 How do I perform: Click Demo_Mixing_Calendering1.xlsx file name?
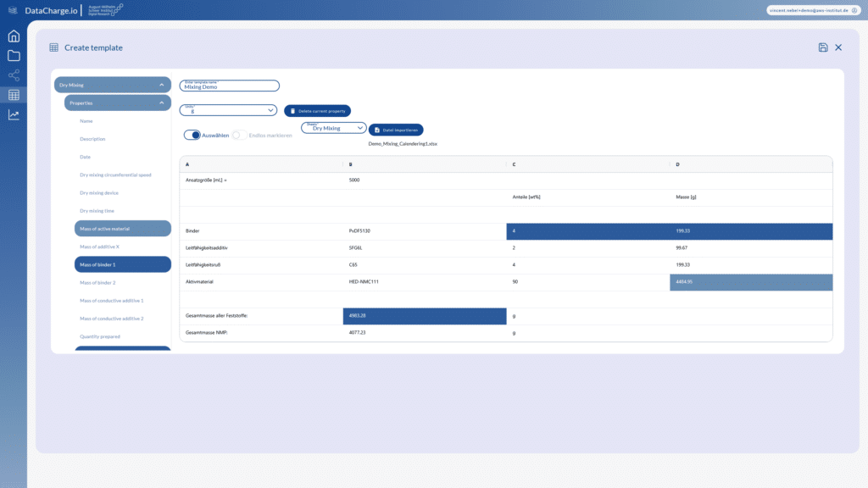click(403, 144)
